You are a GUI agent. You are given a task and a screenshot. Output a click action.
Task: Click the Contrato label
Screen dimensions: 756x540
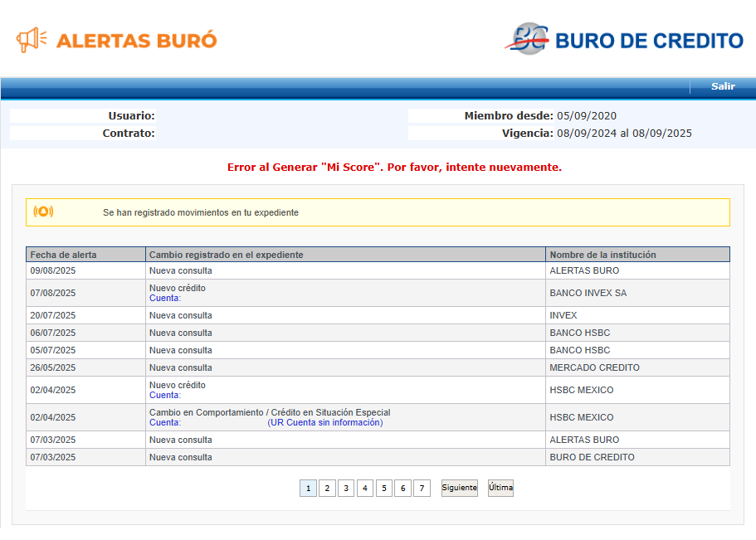(x=129, y=133)
